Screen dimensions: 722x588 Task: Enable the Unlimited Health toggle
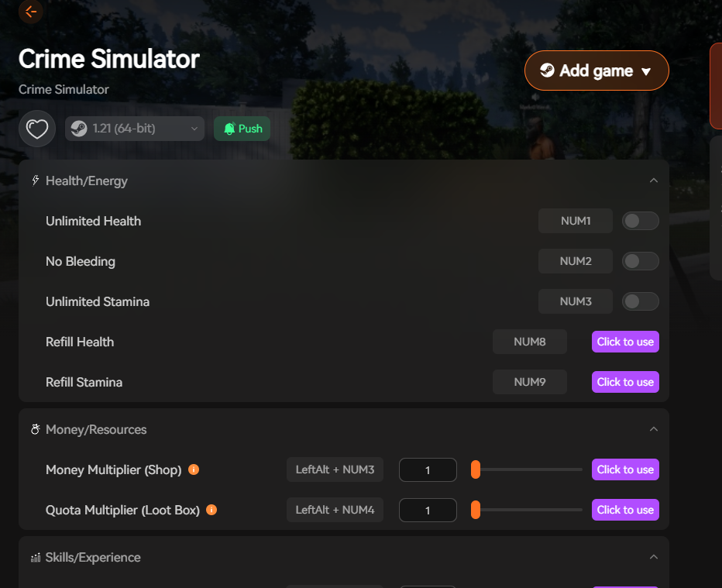[641, 221]
